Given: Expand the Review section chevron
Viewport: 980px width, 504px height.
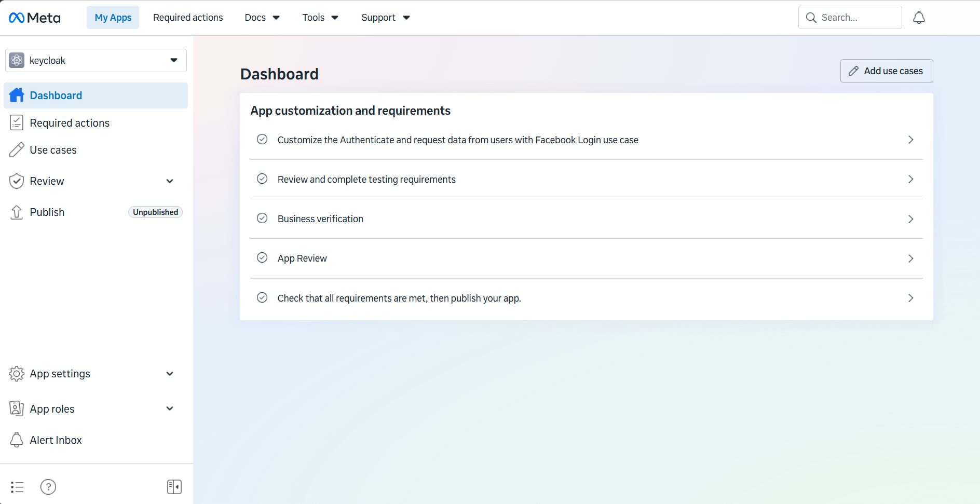Looking at the screenshot, I should coord(170,181).
